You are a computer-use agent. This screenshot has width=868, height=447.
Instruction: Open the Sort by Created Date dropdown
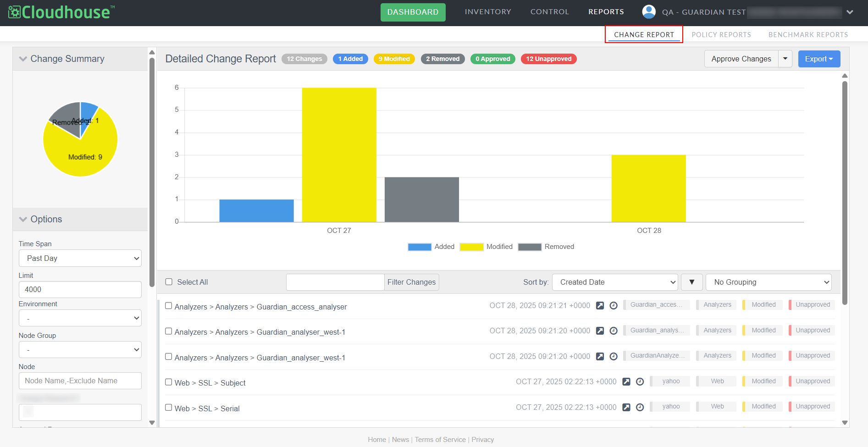615,282
